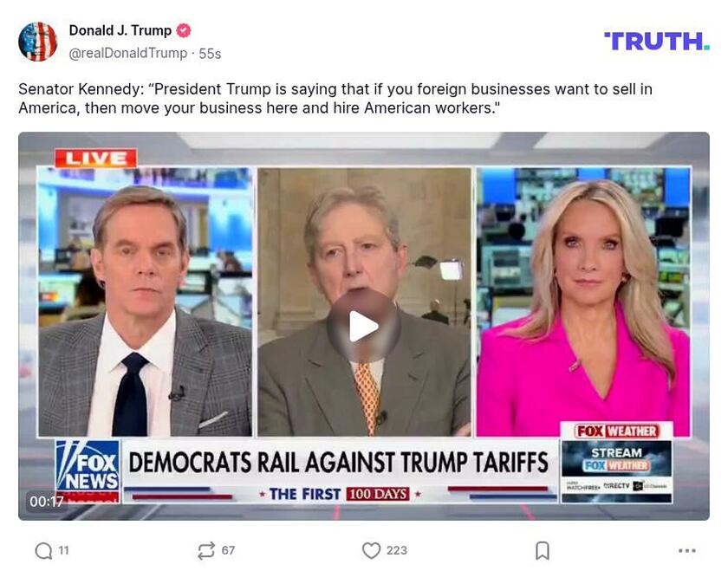
Task: Open the three-dot more options menu
Action: 686,550
